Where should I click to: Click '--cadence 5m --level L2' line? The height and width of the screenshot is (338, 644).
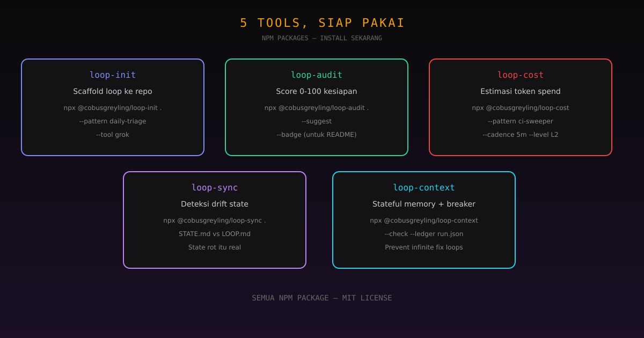[521, 135]
